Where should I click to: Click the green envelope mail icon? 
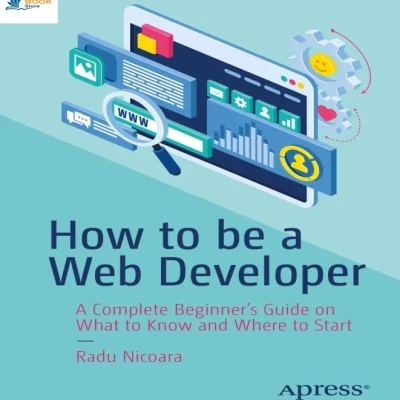tap(217, 91)
